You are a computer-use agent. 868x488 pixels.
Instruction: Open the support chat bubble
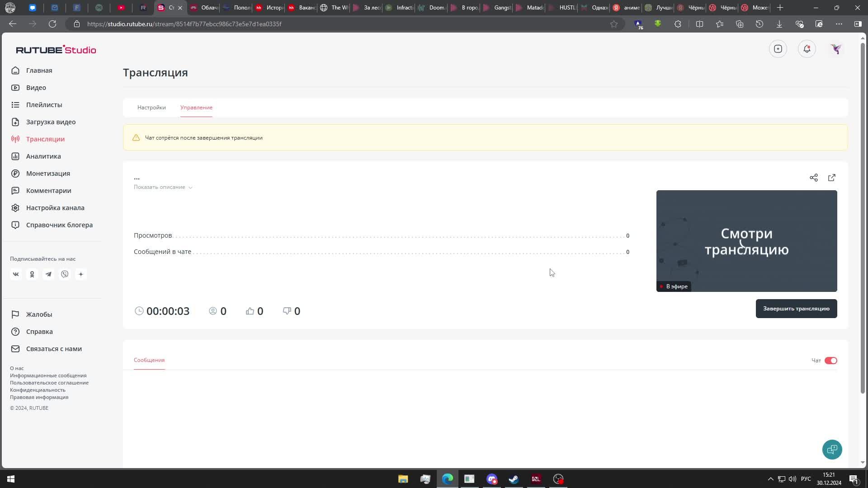(832, 450)
